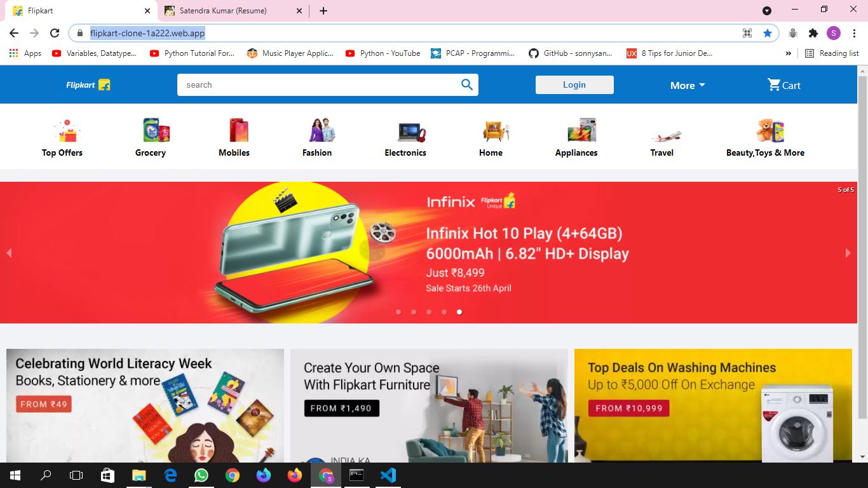This screenshot has height=488, width=868.
Task: Go to previous banner slide arrow
Action: (9, 253)
